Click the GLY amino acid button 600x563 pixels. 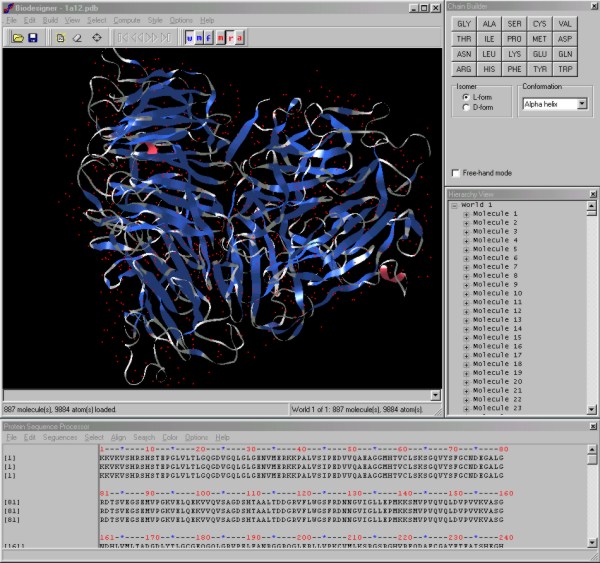[x=462, y=23]
